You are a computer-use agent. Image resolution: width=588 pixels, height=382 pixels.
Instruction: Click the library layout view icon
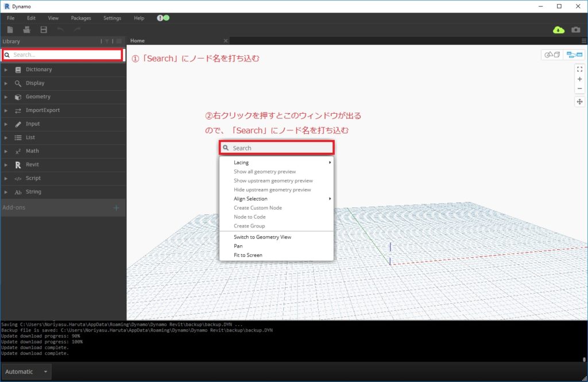119,41
